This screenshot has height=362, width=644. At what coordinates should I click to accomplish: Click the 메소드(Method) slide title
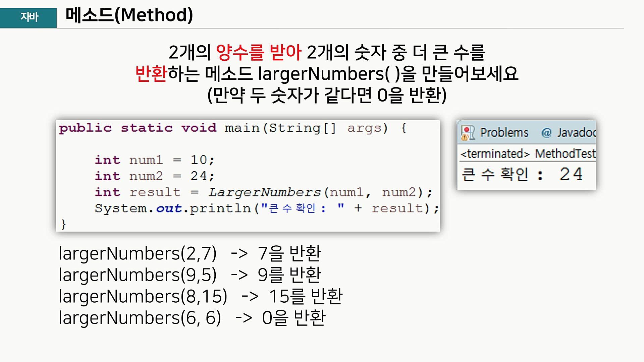tap(129, 15)
